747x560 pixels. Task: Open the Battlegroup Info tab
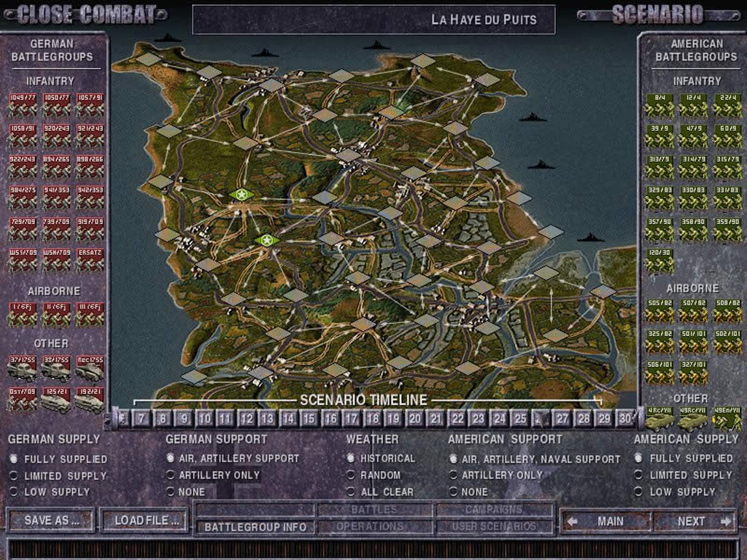pyautogui.click(x=255, y=526)
